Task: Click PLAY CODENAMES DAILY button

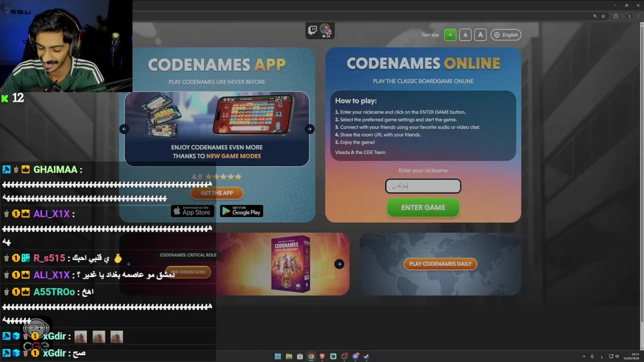Action: [x=440, y=264]
